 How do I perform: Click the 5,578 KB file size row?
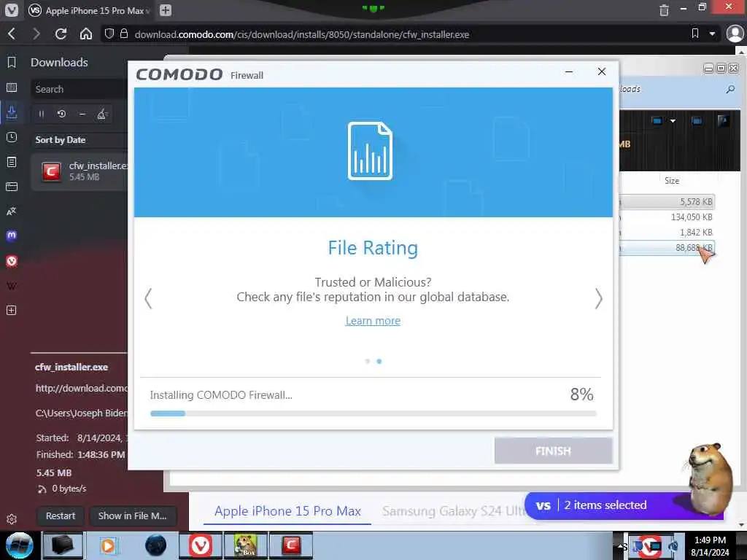click(667, 202)
